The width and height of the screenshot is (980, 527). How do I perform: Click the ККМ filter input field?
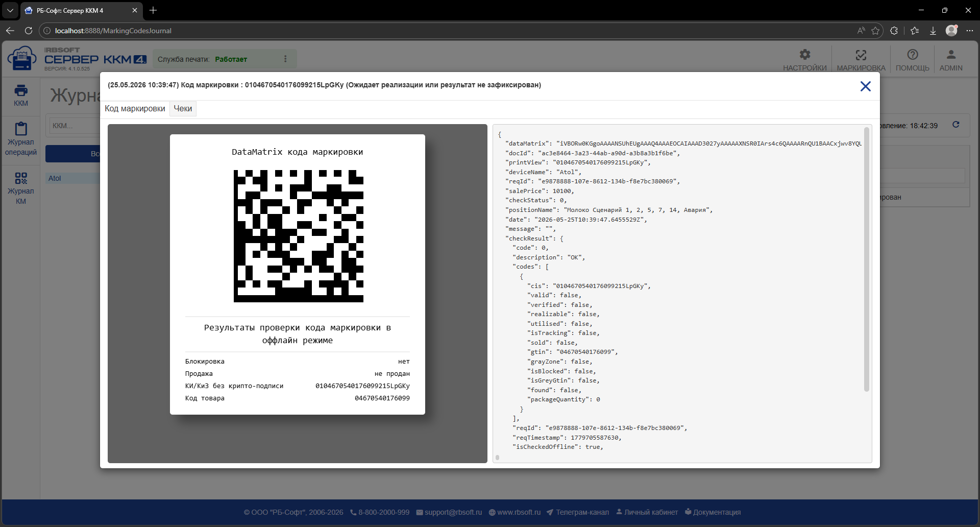point(75,126)
